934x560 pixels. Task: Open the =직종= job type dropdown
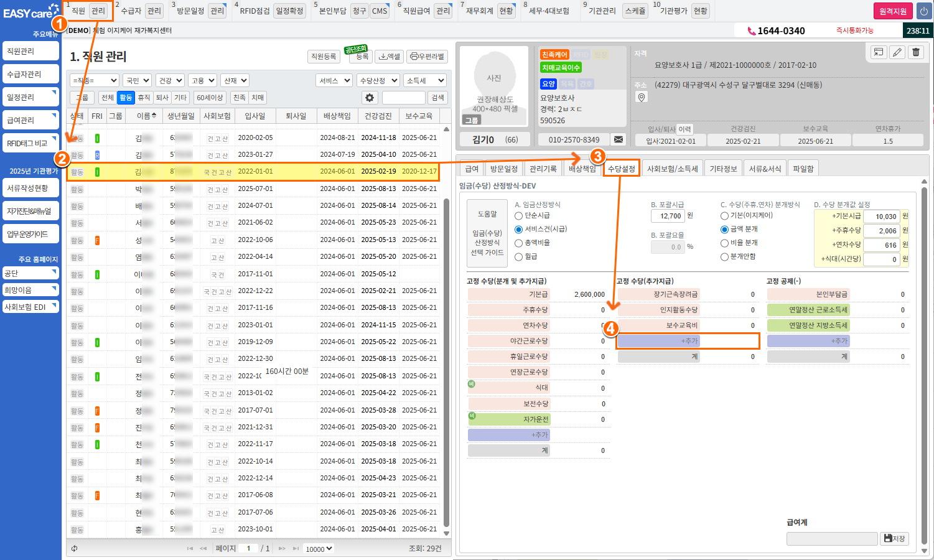coord(95,80)
